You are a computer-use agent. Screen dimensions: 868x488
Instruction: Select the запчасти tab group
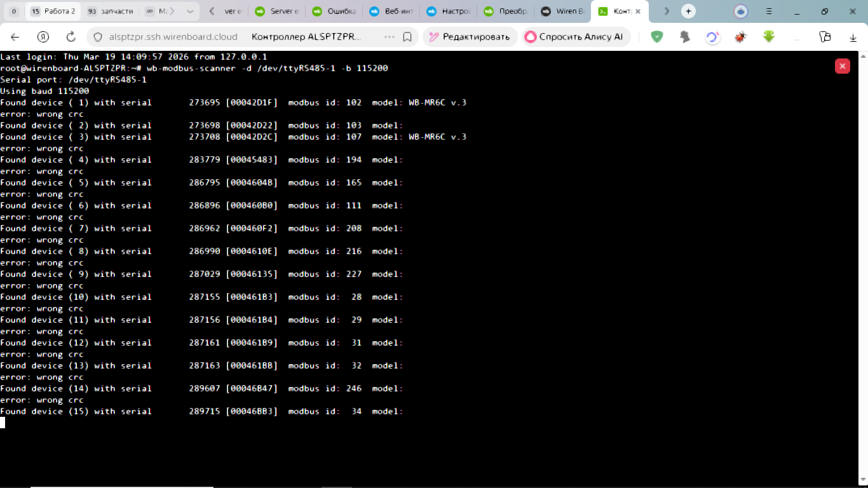[x=111, y=11]
